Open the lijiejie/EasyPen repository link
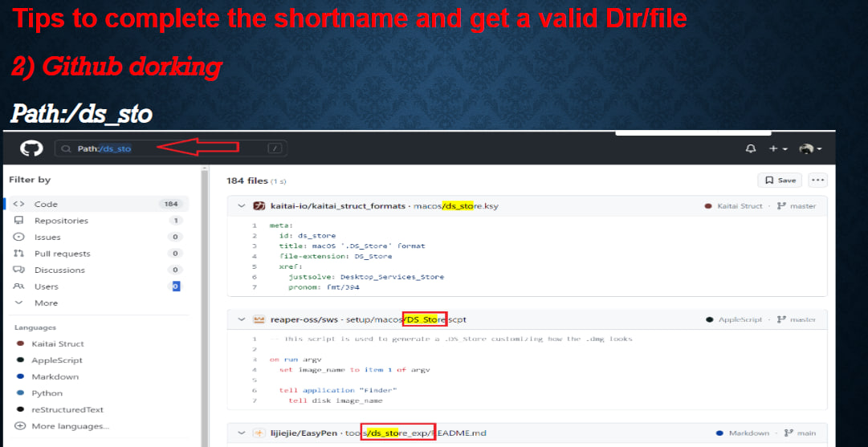Screen dimensions: 868x447 click(304, 433)
